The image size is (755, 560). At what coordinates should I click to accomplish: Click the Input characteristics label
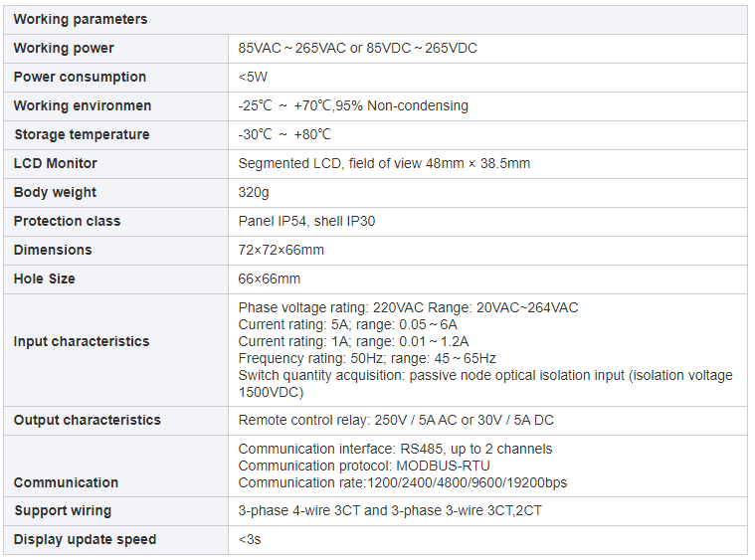[x=82, y=341]
